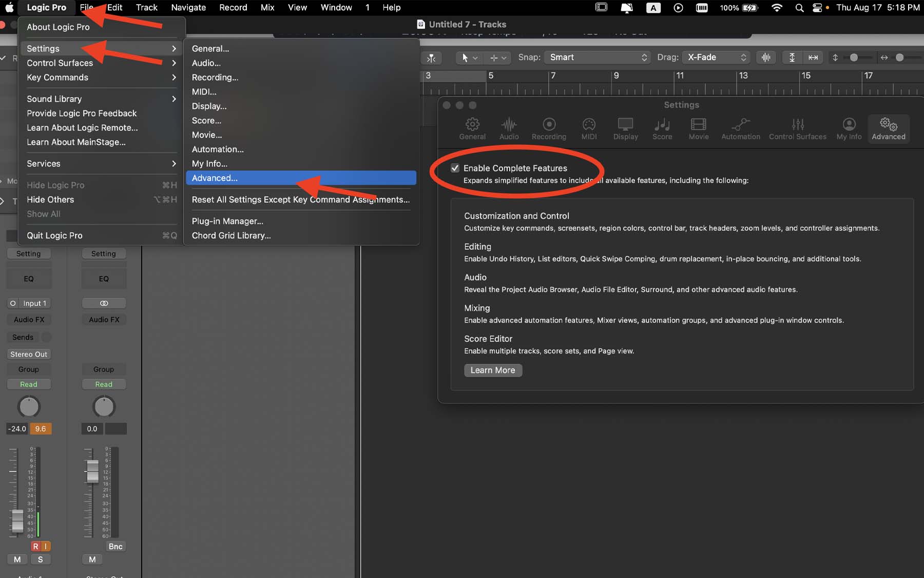Solo the Audio 1 channel strip
This screenshot has width=924, height=578.
[x=41, y=560]
